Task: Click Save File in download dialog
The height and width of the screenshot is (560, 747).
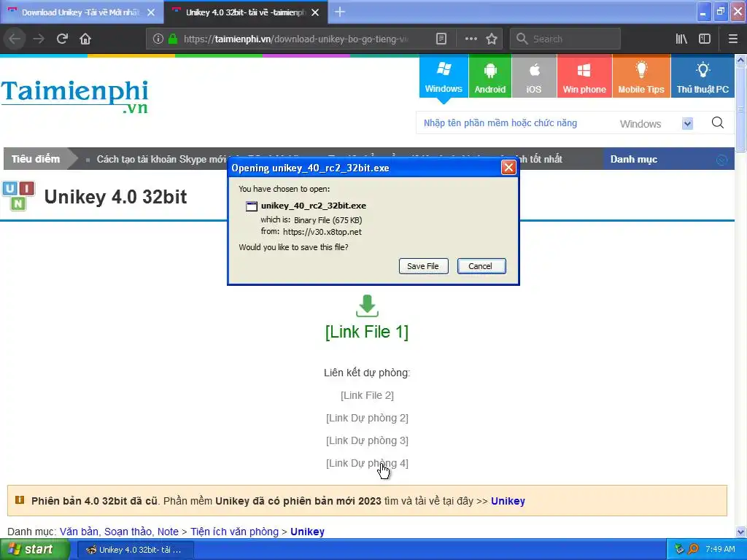Action: (423, 266)
